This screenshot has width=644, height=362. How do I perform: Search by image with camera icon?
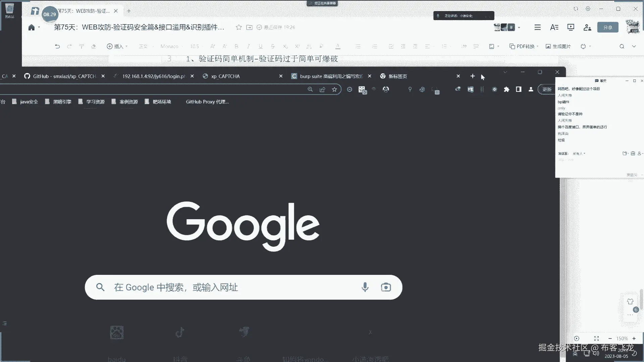pos(386,287)
